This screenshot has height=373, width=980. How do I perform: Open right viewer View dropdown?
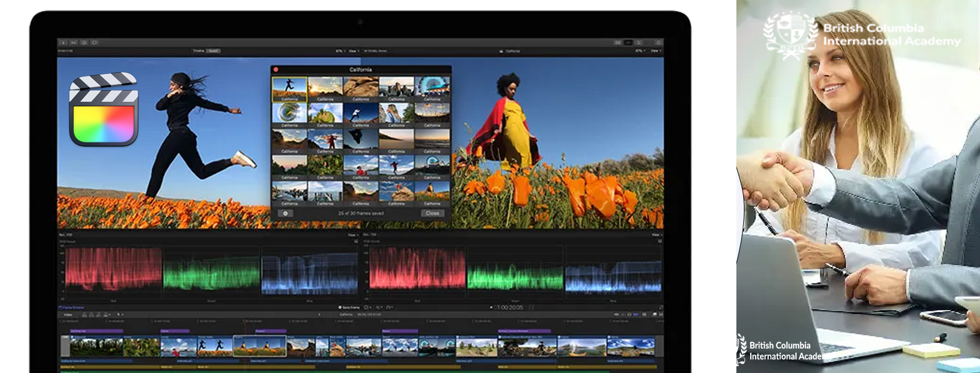point(656,51)
